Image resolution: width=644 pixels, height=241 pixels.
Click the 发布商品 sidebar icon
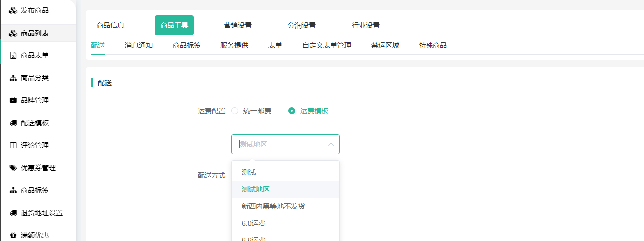(13, 10)
